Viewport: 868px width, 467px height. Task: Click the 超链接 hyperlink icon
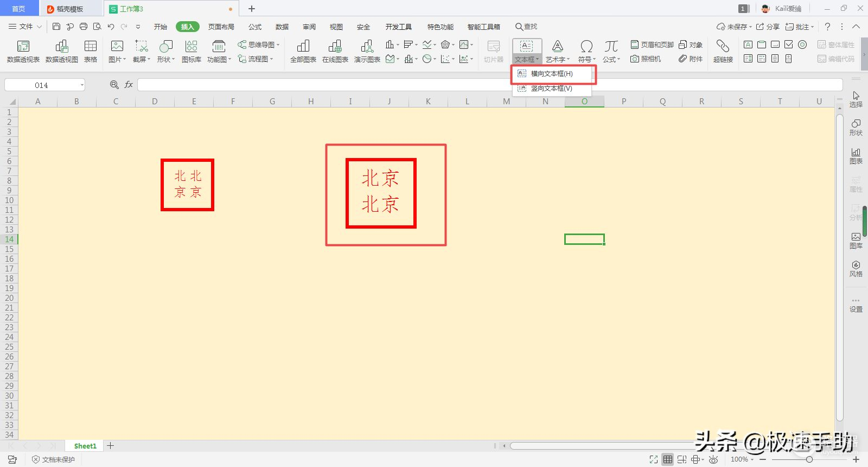click(x=723, y=51)
